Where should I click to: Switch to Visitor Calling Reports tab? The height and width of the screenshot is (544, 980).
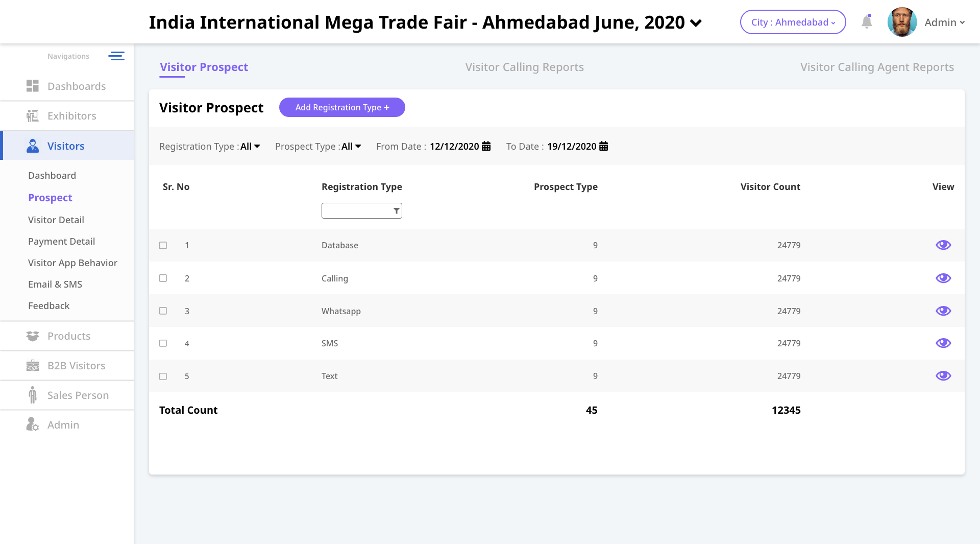[x=524, y=67]
